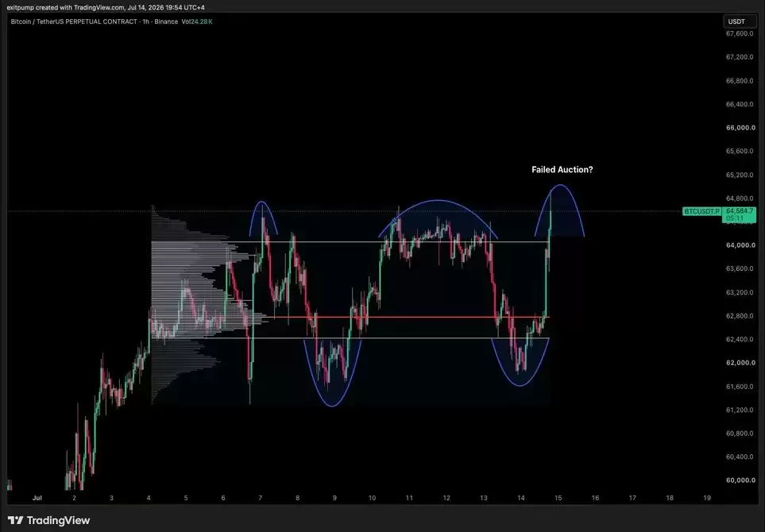Click the Vol 24.28K indicator value
Screen dimensions: 765x532
coord(197,21)
